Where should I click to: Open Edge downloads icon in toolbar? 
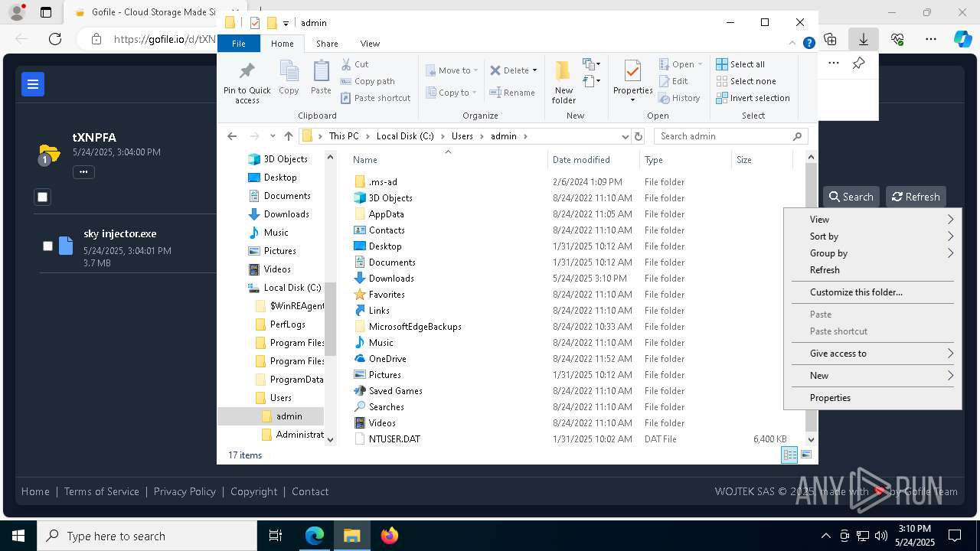[x=863, y=39]
